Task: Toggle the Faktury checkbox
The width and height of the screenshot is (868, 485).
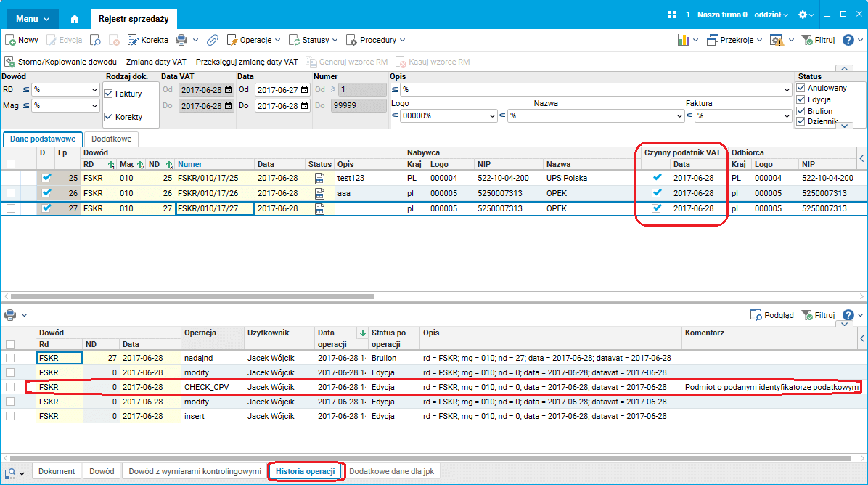Action: (109, 94)
